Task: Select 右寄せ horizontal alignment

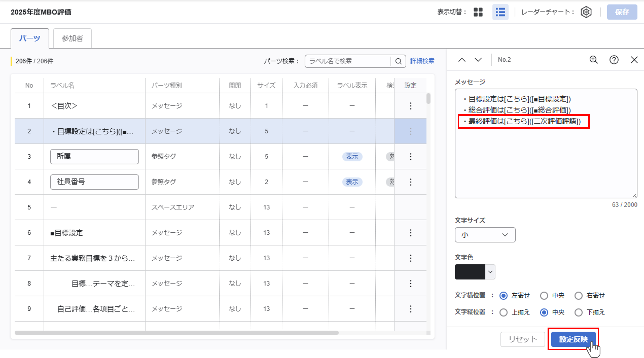Action: click(x=579, y=296)
